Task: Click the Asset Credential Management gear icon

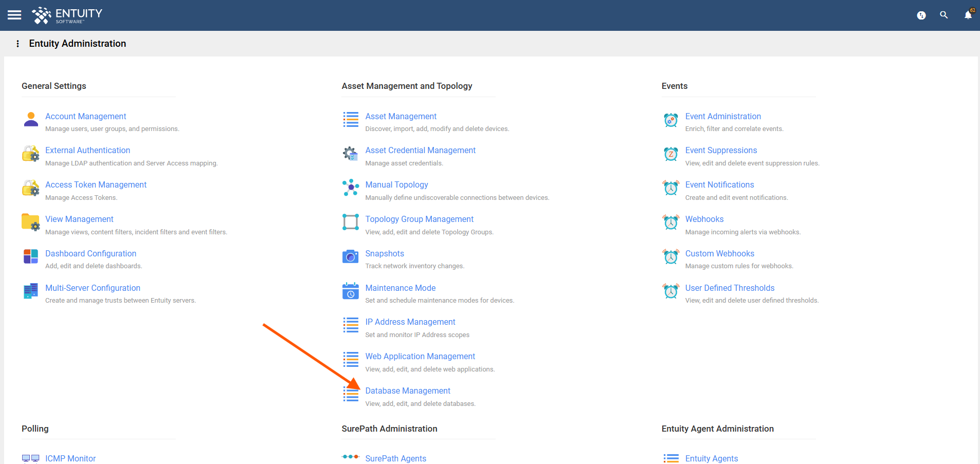Action: pyautogui.click(x=351, y=154)
